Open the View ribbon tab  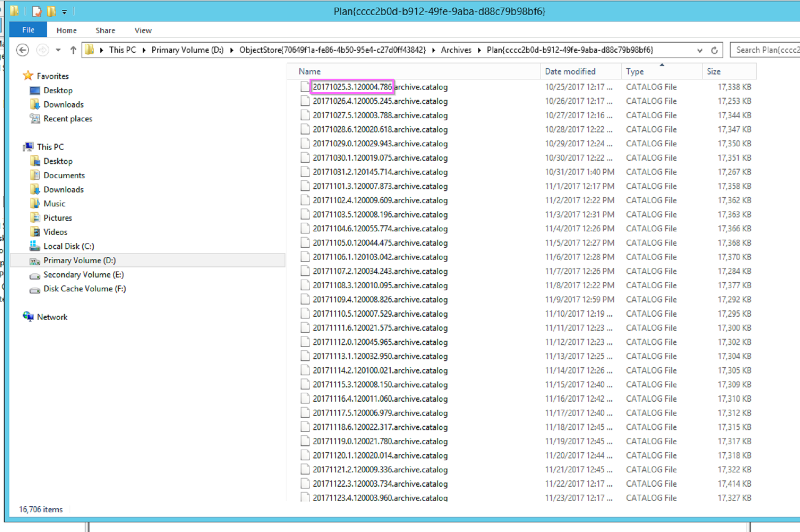(143, 30)
